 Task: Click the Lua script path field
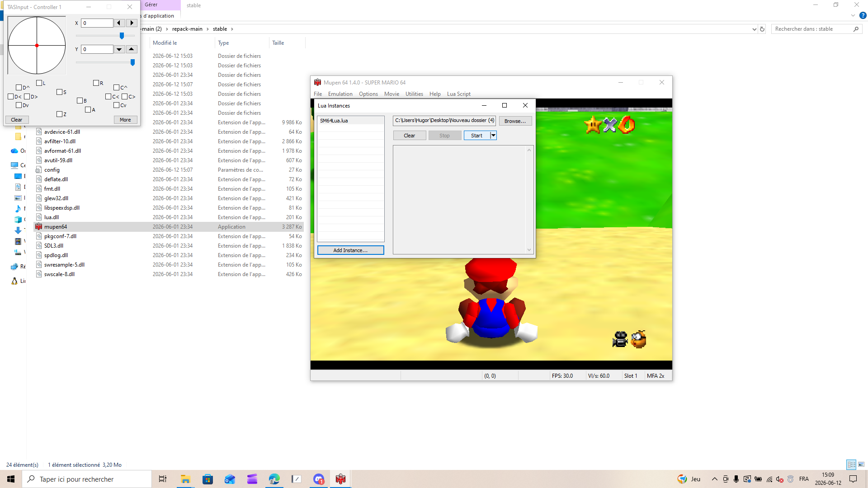(x=444, y=121)
